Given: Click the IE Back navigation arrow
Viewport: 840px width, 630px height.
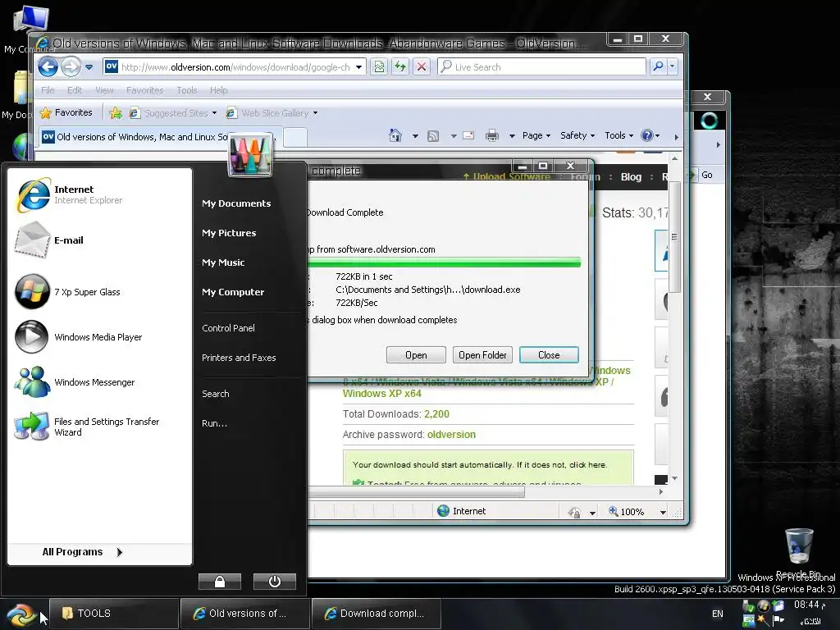Looking at the screenshot, I should coord(48,67).
